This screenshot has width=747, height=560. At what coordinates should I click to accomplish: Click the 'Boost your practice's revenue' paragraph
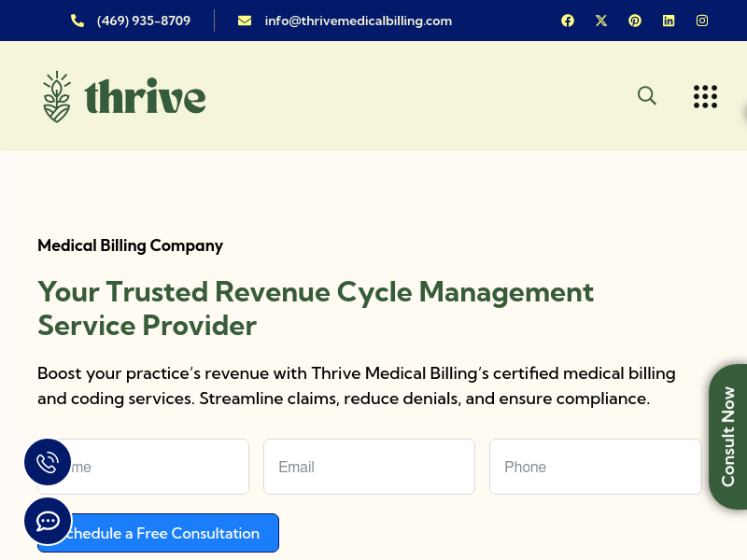tap(357, 385)
